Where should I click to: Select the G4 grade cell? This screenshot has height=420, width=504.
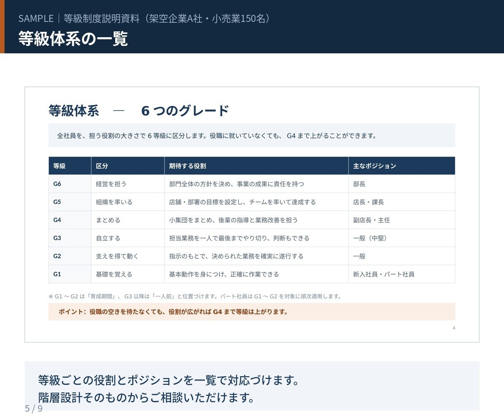point(70,220)
